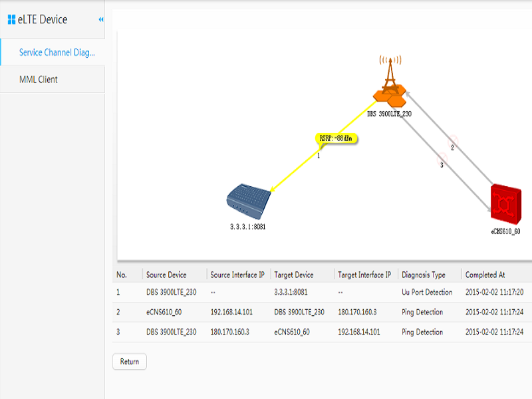
Task: Select row 2 source device eCNS610_60
Action: coord(164,312)
